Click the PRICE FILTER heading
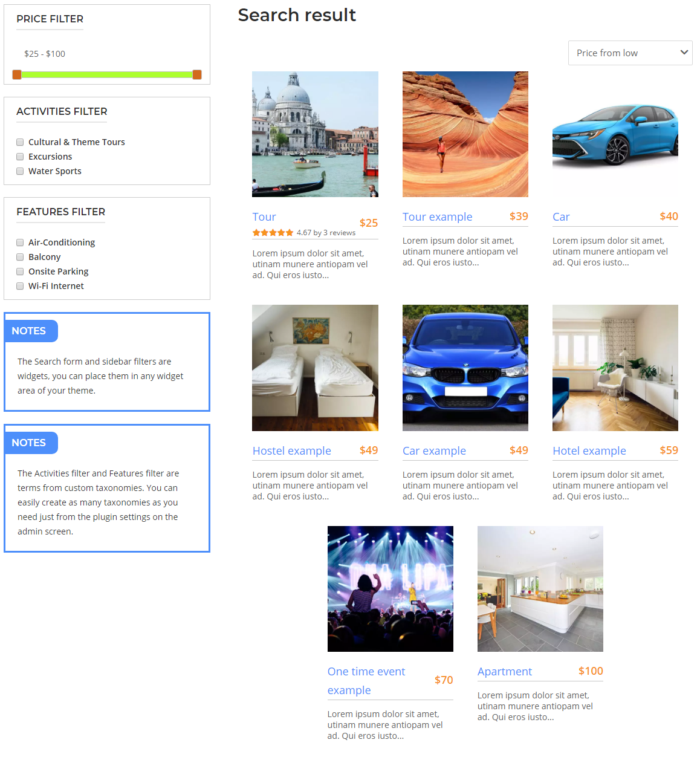700x757 pixels. click(50, 19)
